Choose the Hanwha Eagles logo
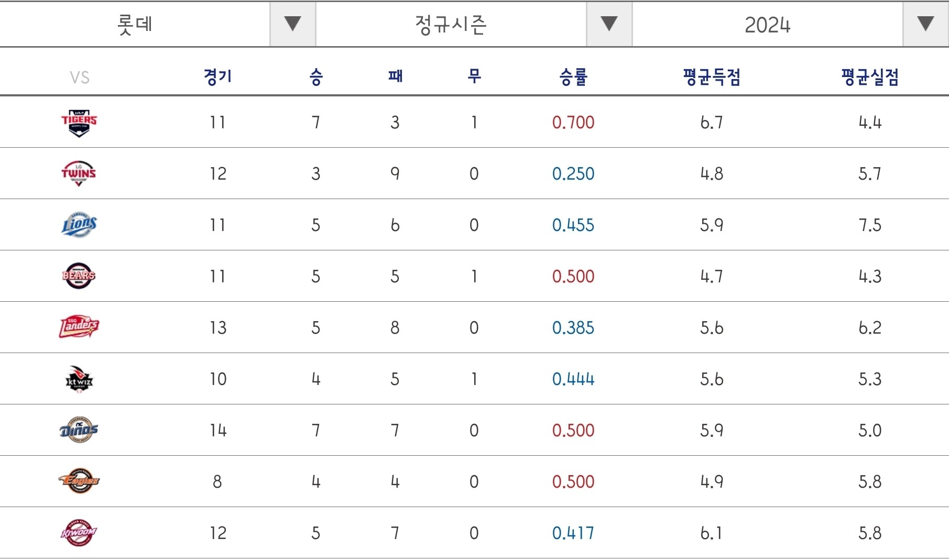Screen dimensions: 949x560 click(79, 480)
